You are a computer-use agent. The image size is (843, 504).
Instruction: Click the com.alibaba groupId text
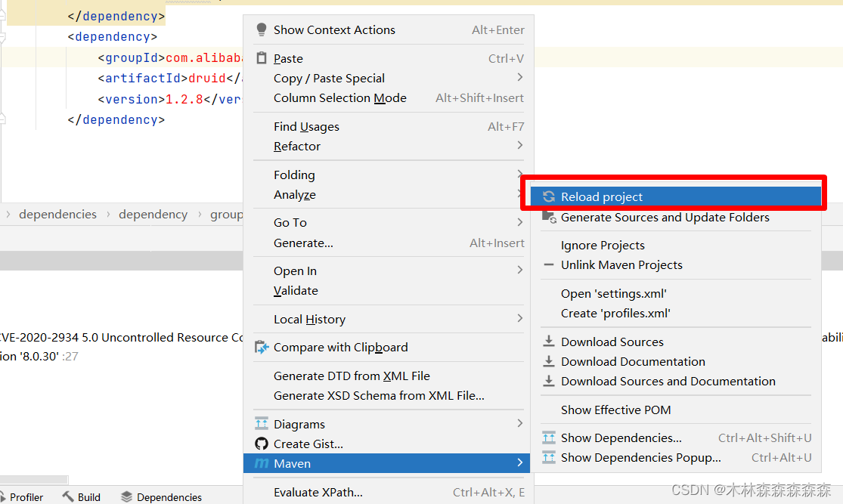204,57
